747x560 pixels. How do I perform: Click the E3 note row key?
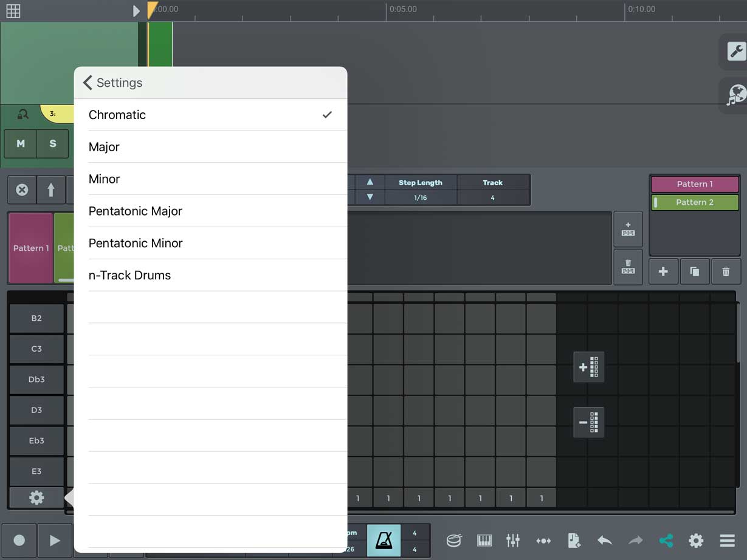(36, 471)
